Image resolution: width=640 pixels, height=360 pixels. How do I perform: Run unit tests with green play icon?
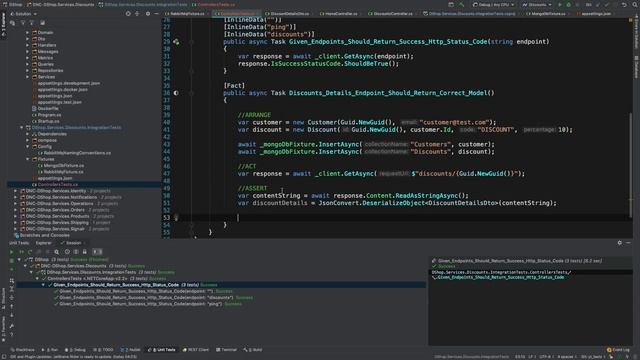coord(11,252)
